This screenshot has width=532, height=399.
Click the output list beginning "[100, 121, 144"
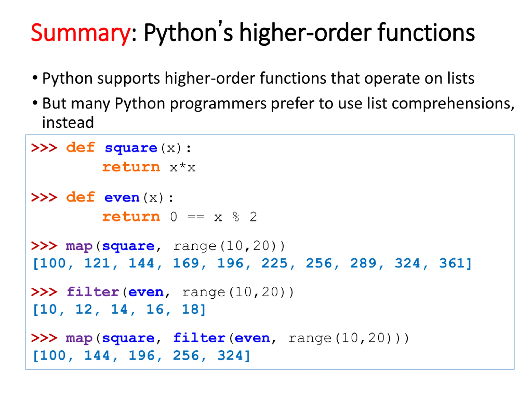[252, 264]
